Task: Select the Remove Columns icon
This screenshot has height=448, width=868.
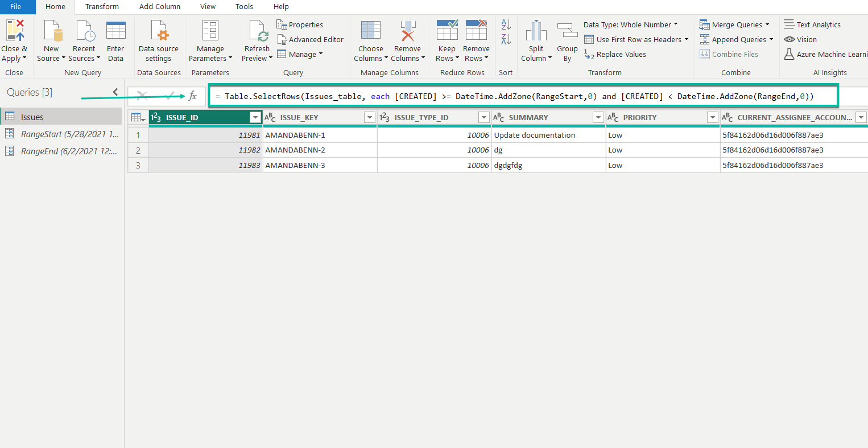Action: pyautogui.click(x=408, y=35)
